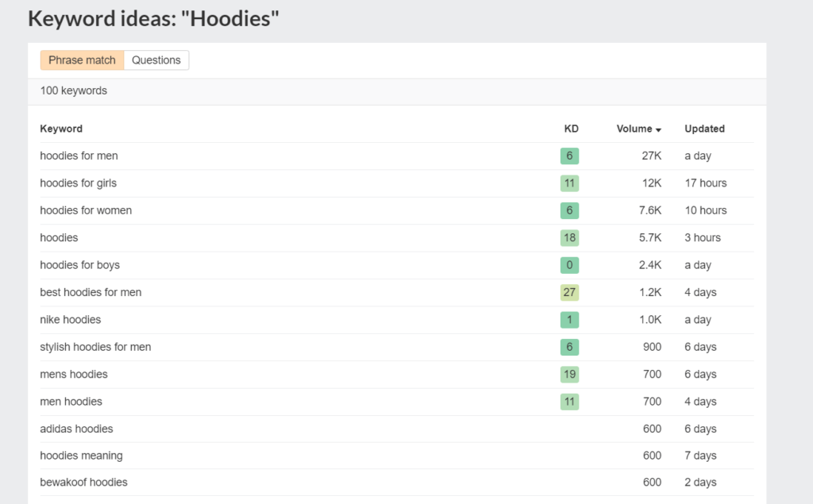Click the 12K volume value
Image resolution: width=813 pixels, height=504 pixels.
click(651, 183)
